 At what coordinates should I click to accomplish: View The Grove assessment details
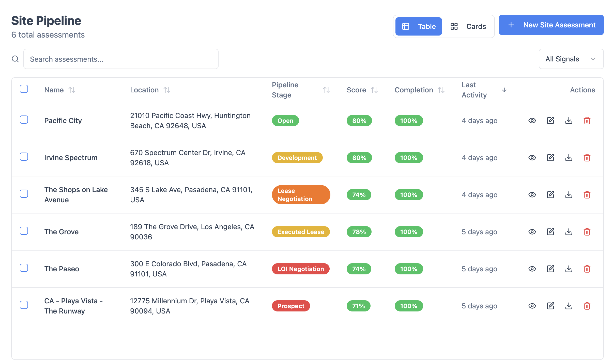coord(532,232)
